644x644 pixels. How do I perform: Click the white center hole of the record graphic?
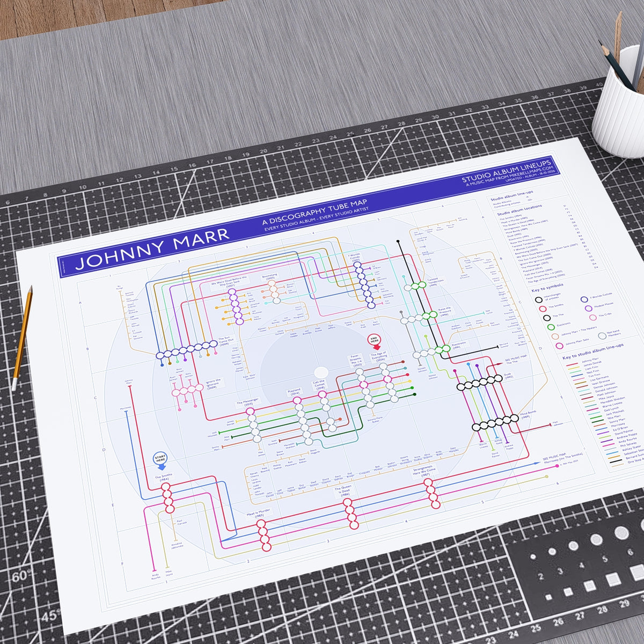[321, 372]
